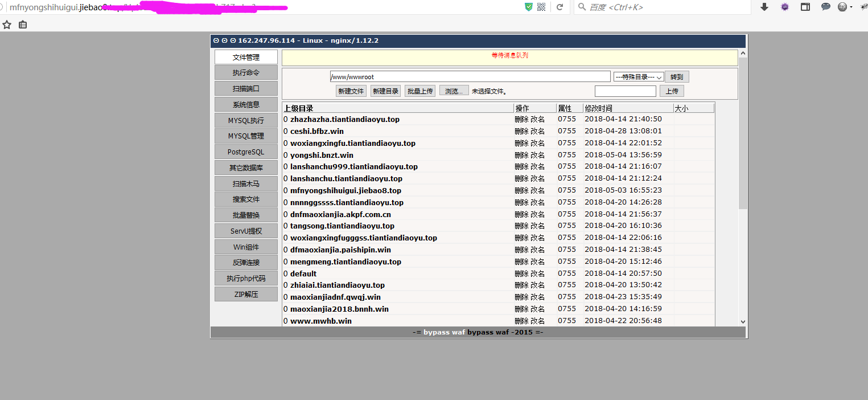Click the 批量上传 button
This screenshot has height=400, width=868.
click(420, 91)
